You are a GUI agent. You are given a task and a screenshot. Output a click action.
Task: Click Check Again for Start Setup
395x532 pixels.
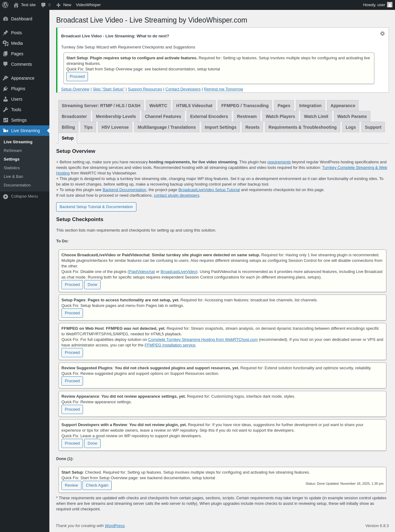click(x=97, y=485)
